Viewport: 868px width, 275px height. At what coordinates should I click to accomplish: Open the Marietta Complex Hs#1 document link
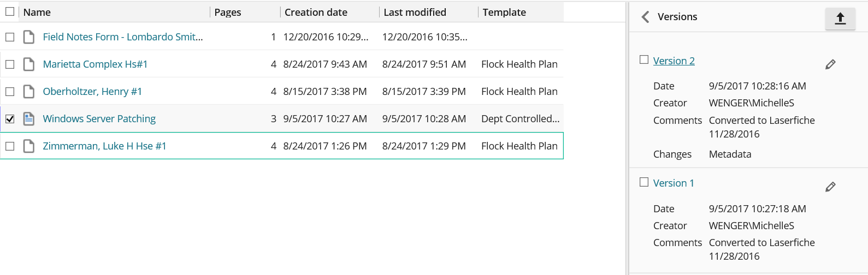[x=95, y=64]
